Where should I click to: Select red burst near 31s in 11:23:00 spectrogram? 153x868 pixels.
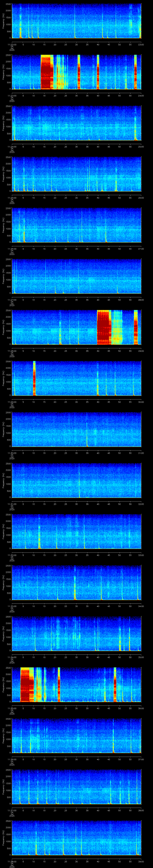point(79,72)
